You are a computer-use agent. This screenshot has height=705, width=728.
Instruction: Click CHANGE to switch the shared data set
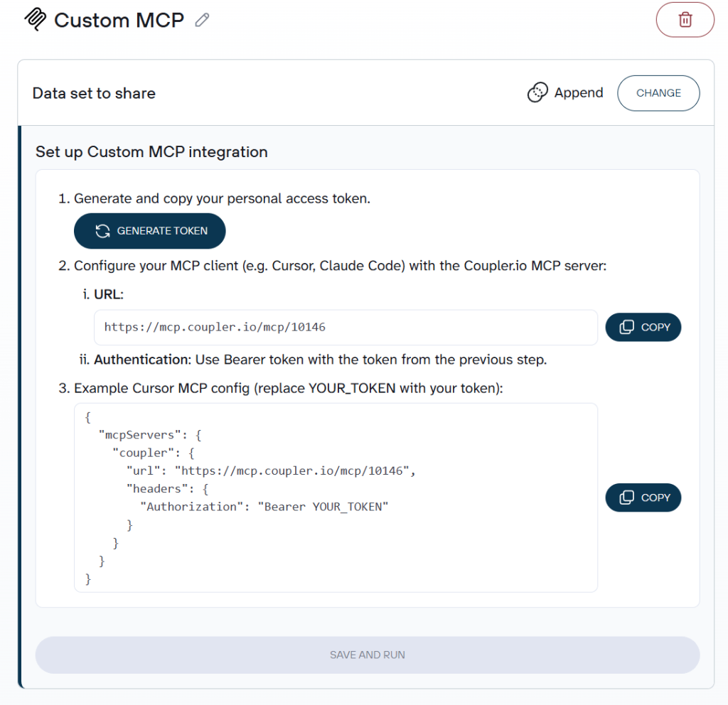(x=658, y=92)
